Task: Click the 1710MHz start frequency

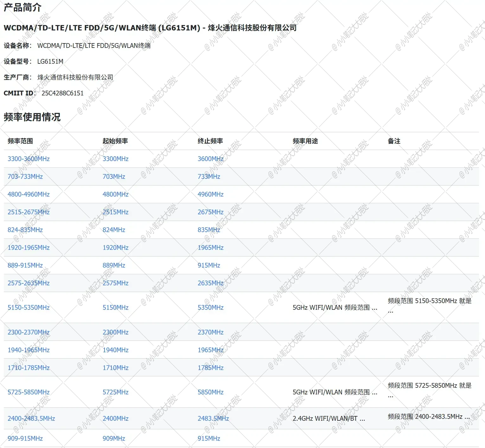Action: pos(115,368)
